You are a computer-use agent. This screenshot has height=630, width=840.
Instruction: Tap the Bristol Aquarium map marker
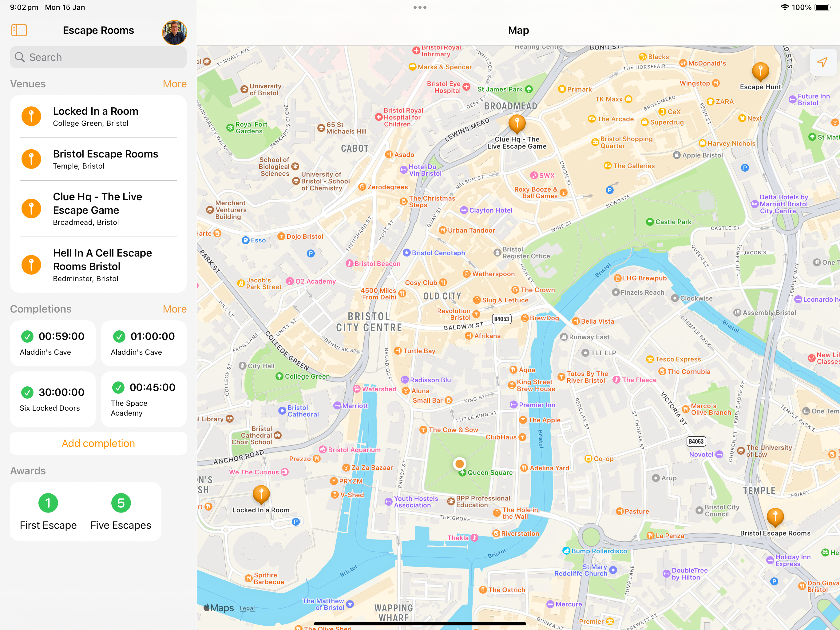click(323, 450)
